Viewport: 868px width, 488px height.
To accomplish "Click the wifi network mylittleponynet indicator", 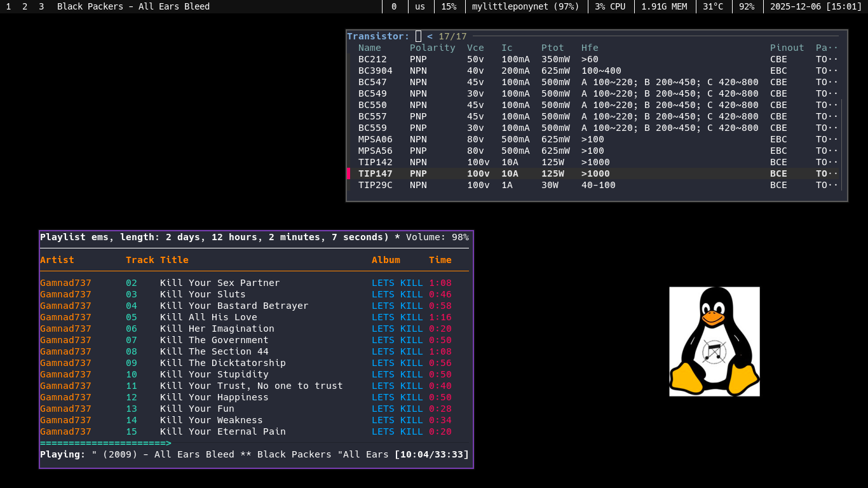I will click(526, 6).
